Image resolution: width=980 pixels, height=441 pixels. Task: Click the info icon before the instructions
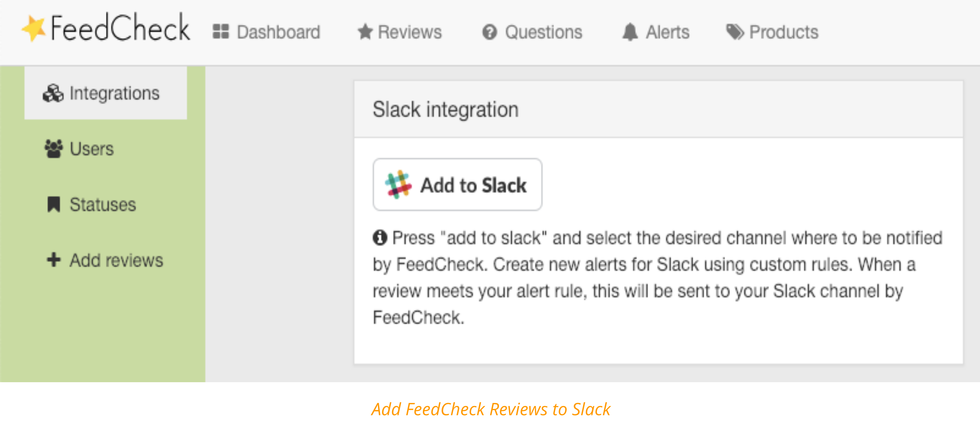380,238
